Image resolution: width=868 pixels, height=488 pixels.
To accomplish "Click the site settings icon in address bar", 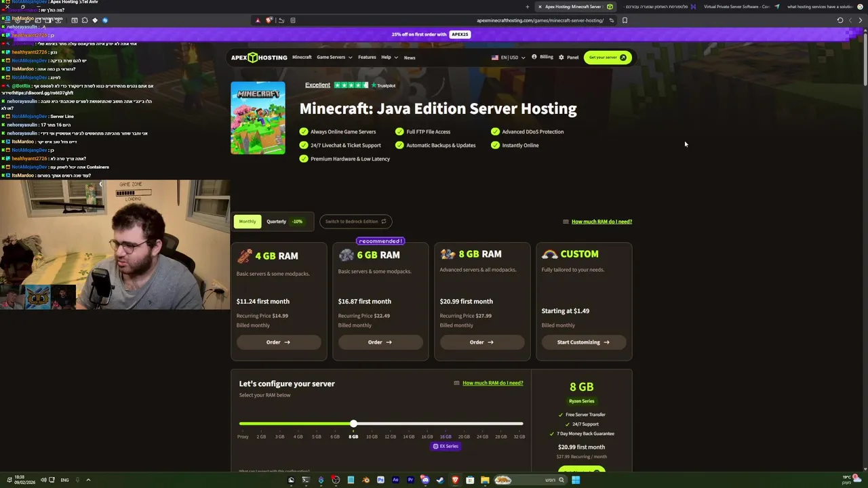I will point(612,20).
